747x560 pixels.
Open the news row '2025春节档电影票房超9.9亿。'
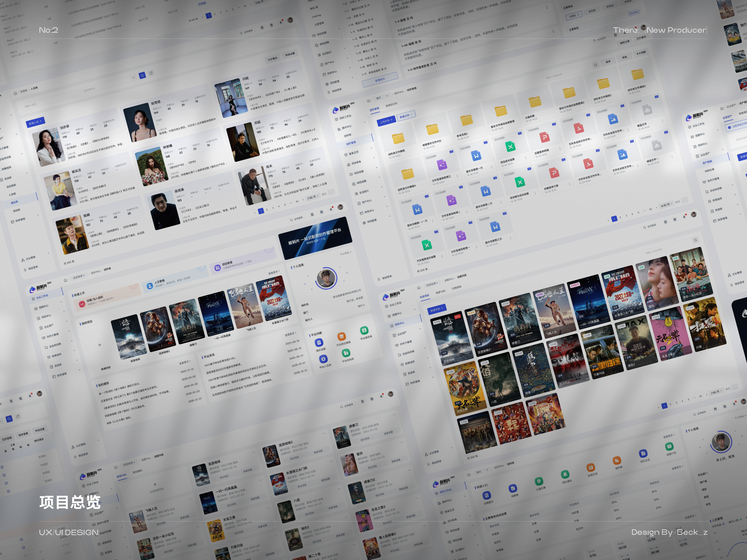[x=220, y=362]
